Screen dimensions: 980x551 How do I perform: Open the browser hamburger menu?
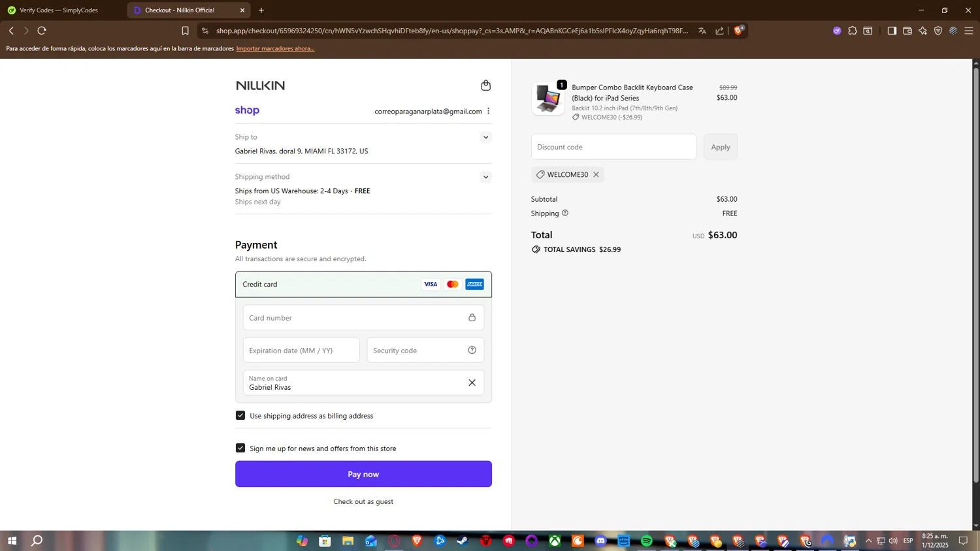969,31
